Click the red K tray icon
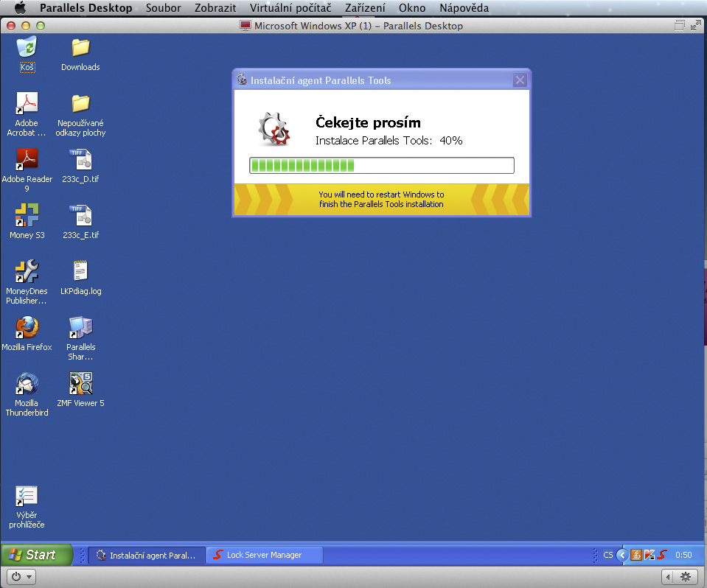This screenshot has width=707, height=588. pos(649,555)
